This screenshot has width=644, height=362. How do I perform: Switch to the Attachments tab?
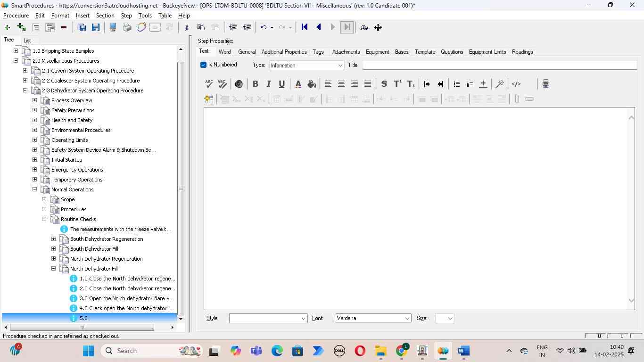click(346, 52)
